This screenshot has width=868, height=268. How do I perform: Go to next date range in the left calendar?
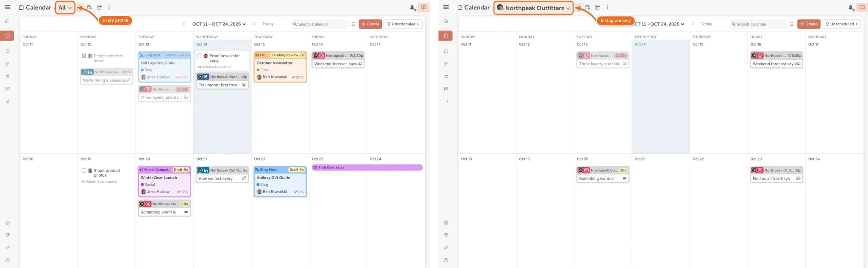(x=254, y=24)
